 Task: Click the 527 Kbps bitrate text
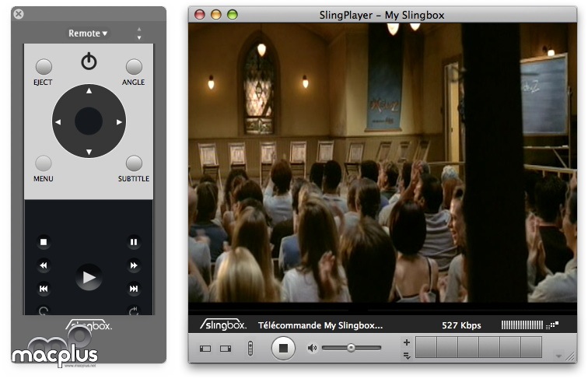(461, 325)
